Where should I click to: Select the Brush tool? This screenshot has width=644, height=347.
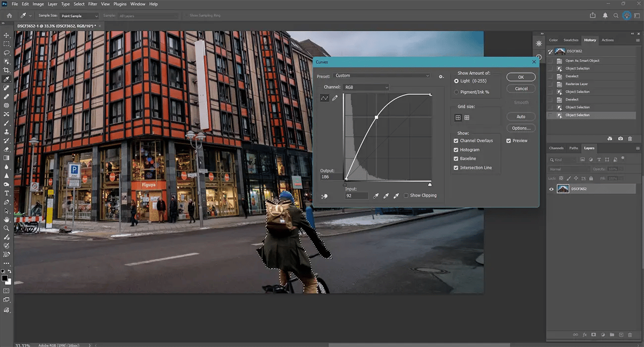[x=6, y=123]
